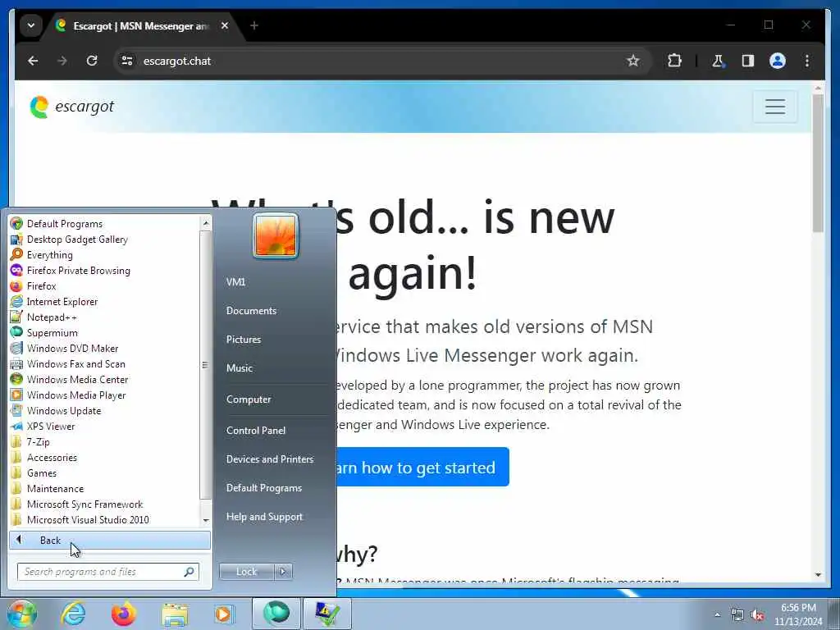Viewport: 840px width, 630px height.
Task: Open Internet Explorer from the taskbar
Action: click(72, 614)
